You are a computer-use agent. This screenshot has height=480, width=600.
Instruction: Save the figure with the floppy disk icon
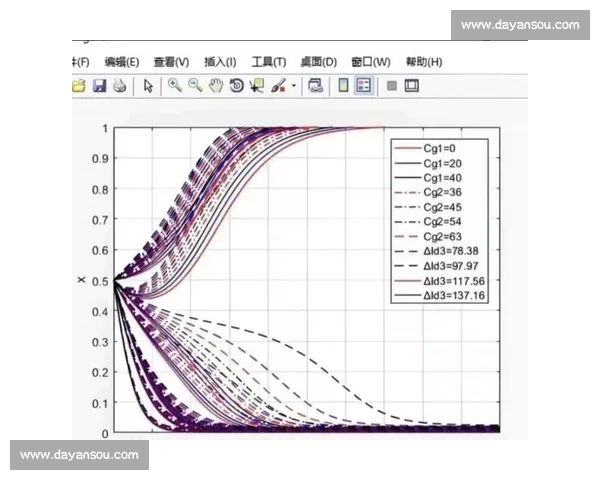pyautogui.click(x=99, y=86)
